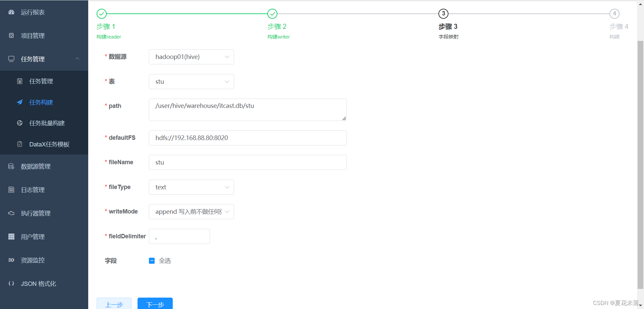The height and width of the screenshot is (309, 644).
Task: Open 执行器管理 menu item
Action: tap(44, 213)
